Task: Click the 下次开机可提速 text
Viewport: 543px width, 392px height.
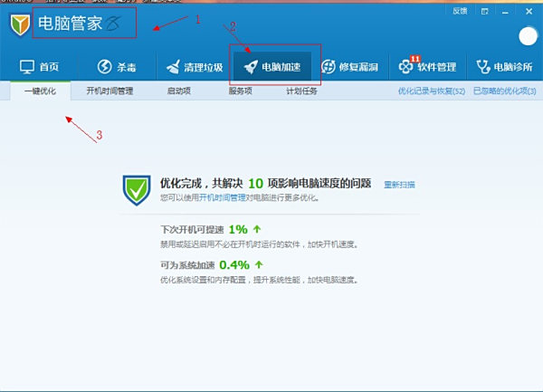Action: (192, 230)
